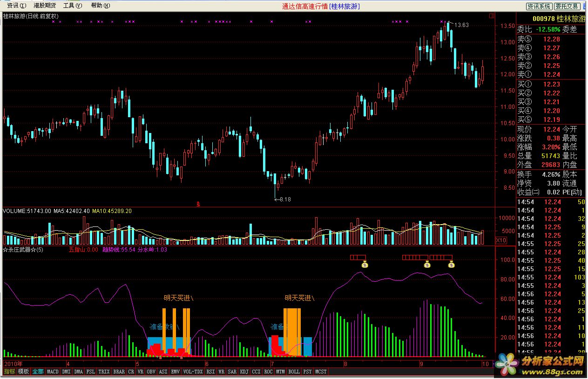This screenshot has height=379, width=588.
Task: Switch to the DMI indicator
Action: pos(67,372)
